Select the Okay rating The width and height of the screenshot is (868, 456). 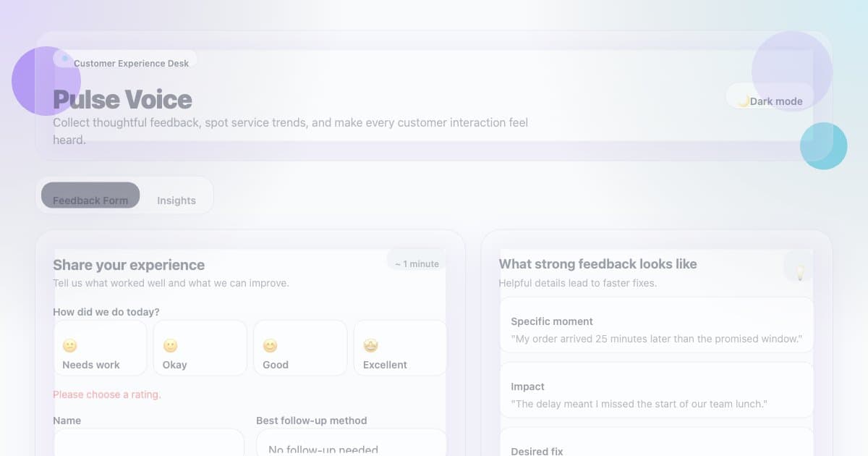200,348
